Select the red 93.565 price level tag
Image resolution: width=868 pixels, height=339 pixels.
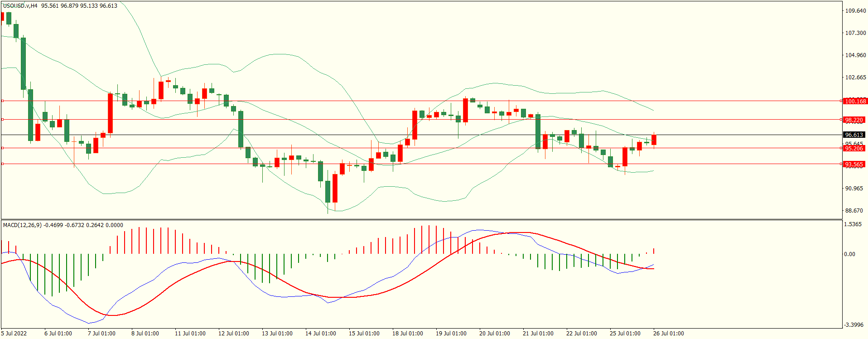[x=854, y=164]
